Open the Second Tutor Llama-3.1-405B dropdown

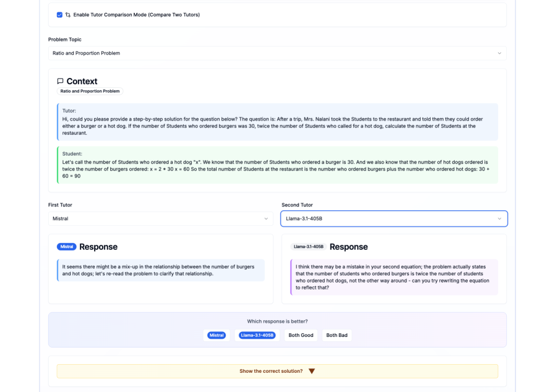click(394, 218)
